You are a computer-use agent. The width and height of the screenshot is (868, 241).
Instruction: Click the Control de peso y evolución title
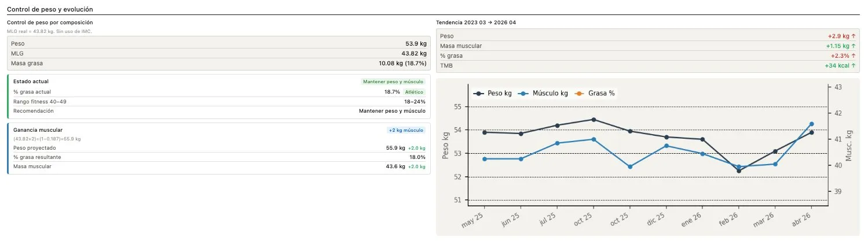(50, 10)
